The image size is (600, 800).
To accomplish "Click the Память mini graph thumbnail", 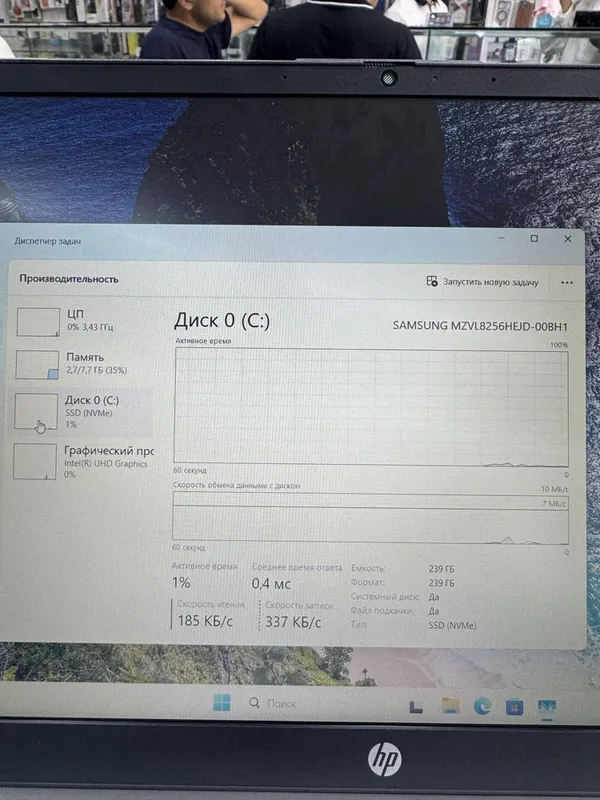I will click(x=37, y=364).
